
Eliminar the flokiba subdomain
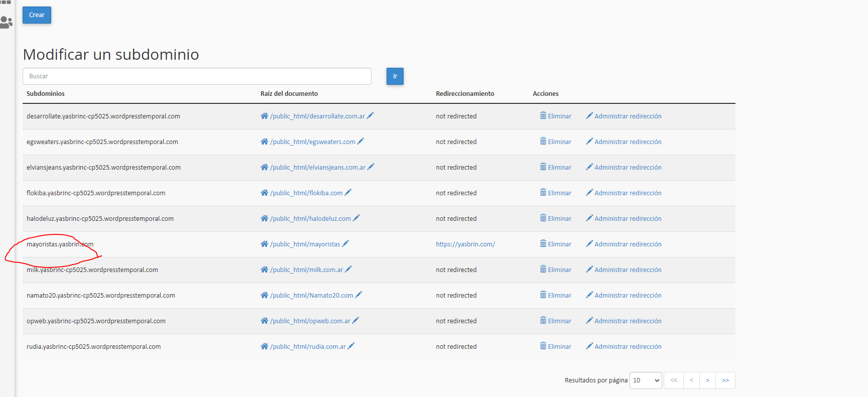[x=556, y=193]
